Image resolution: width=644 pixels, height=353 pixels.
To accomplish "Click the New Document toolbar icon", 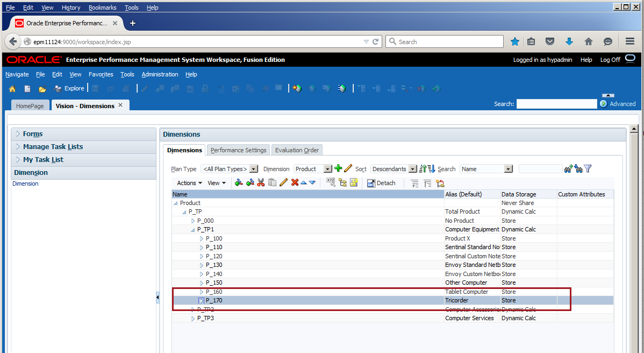I will (27, 89).
